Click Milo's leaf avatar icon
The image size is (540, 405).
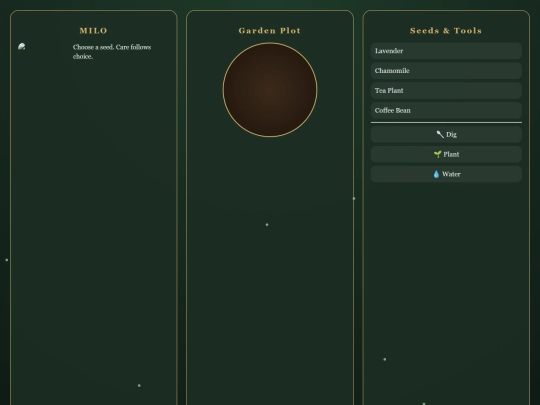[22, 47]
